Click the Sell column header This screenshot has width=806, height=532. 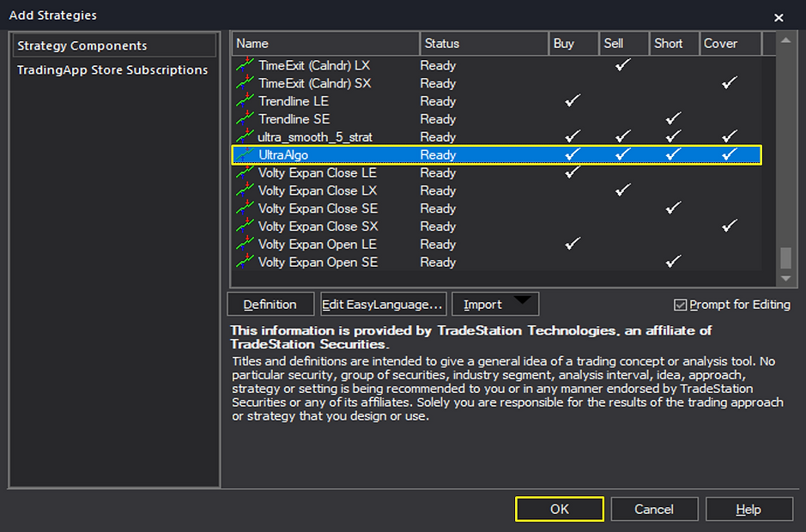point(624,44)
